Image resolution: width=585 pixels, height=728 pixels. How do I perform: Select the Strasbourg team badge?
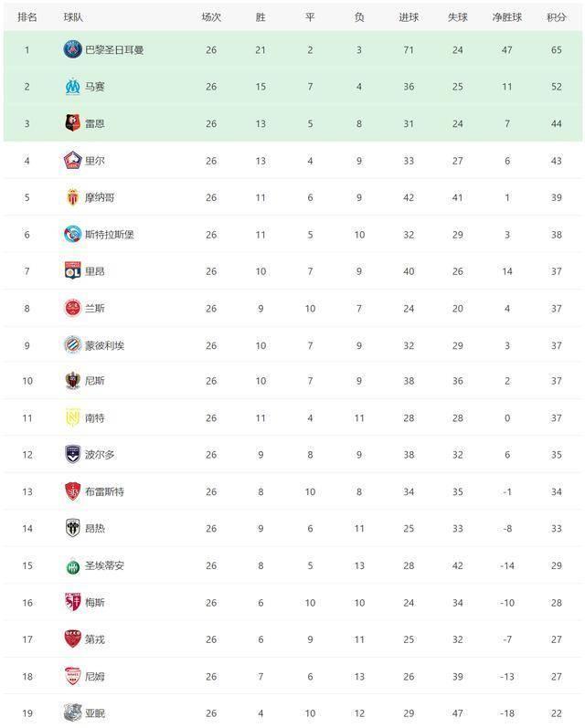pos(72,235)
